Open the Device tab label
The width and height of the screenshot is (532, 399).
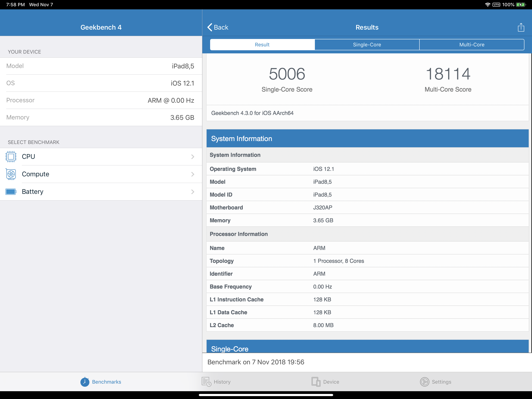pos(331,382)
